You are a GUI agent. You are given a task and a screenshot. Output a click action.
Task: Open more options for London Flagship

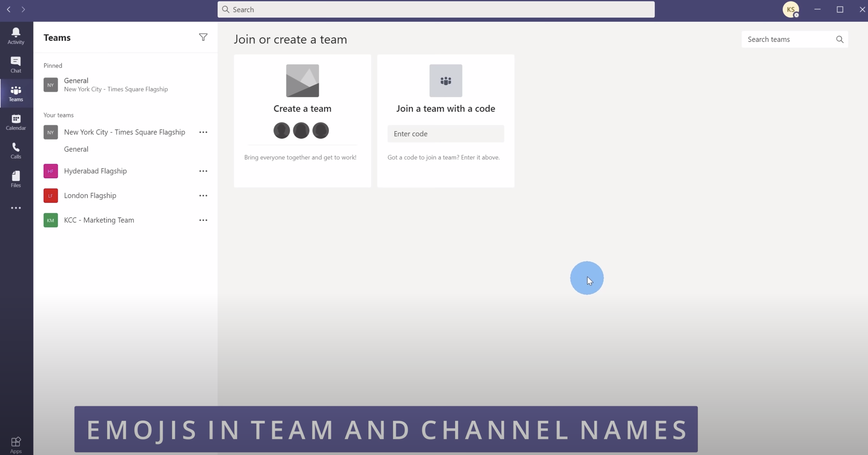tap(203, 195)
